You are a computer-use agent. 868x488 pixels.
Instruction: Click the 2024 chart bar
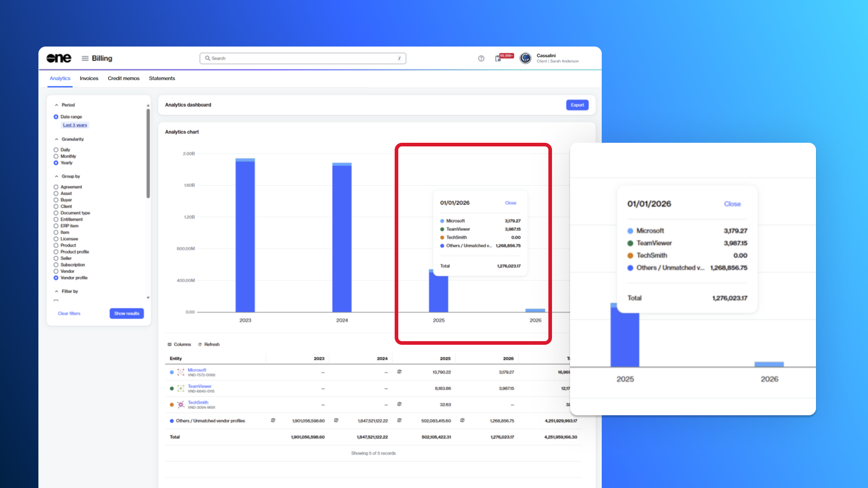click(342, 237)
